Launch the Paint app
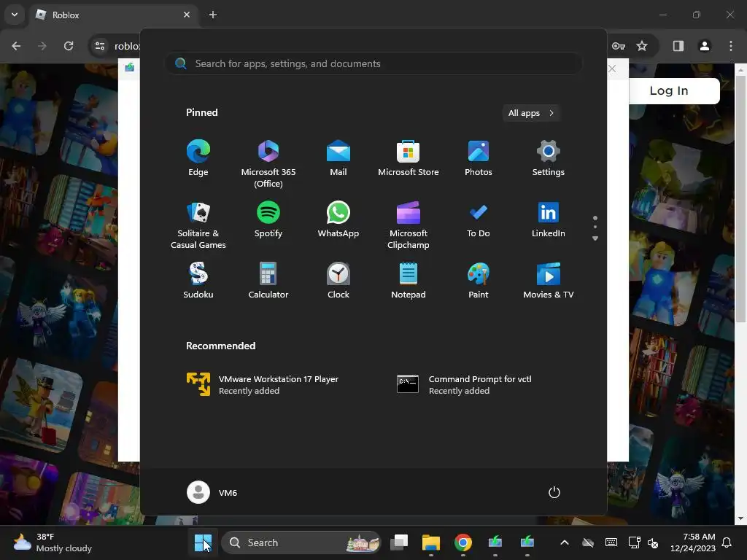 coord(479,281)
